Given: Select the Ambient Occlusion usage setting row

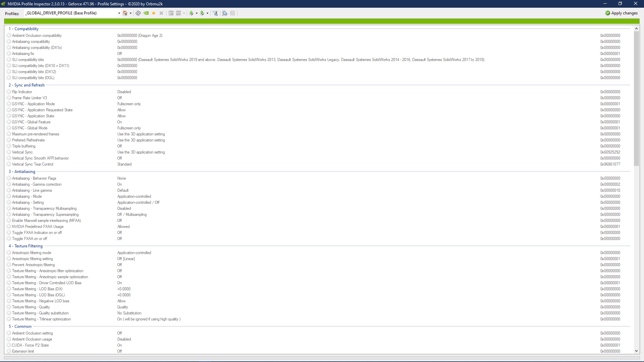Looking at the screenshot, I should click(x=318, y=339).
